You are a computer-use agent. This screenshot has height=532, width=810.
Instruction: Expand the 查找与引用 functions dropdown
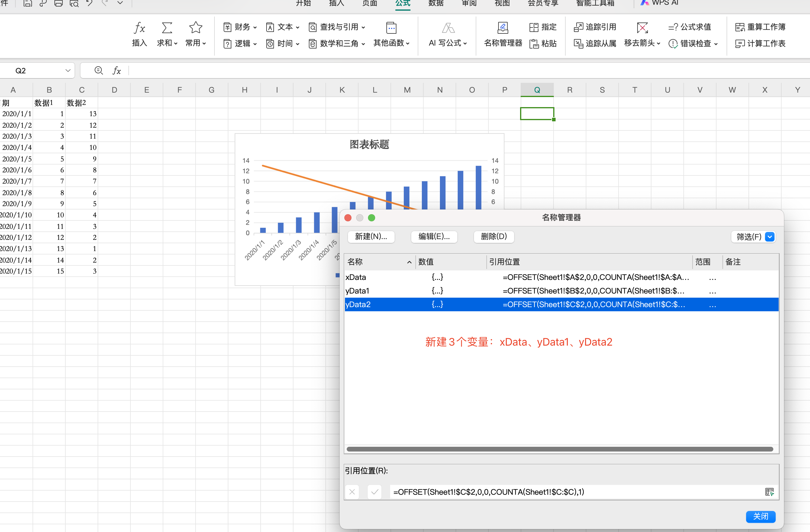[363, 27]
